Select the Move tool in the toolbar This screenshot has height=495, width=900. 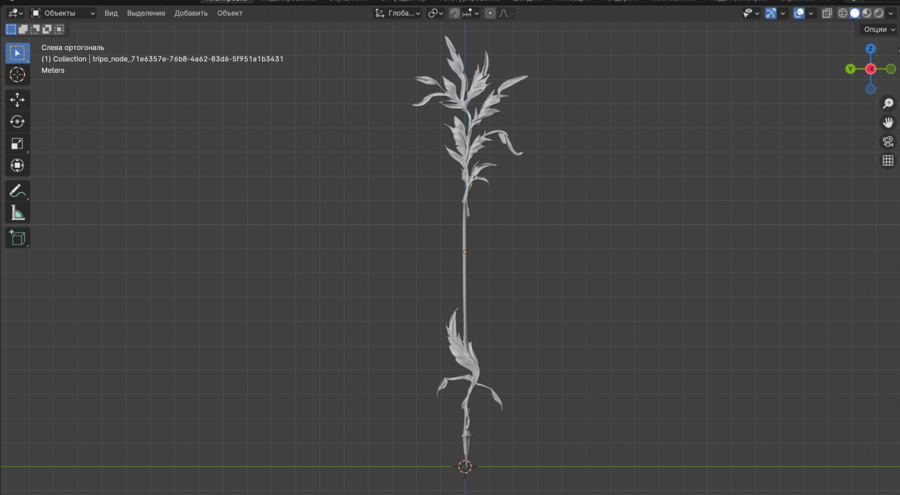tap(17, 100)
